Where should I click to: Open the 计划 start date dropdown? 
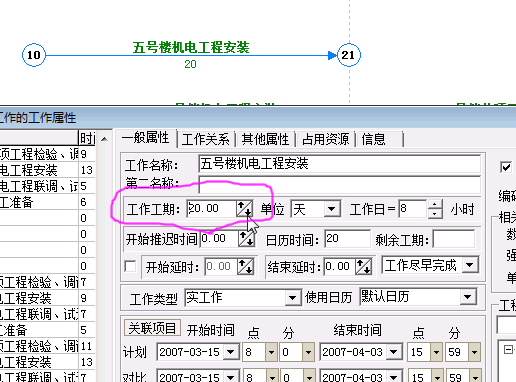231,351
